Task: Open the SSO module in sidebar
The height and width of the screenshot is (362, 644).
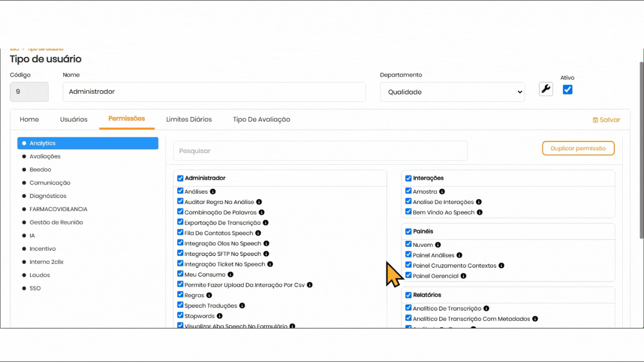Action: click(x=35, y=288)
